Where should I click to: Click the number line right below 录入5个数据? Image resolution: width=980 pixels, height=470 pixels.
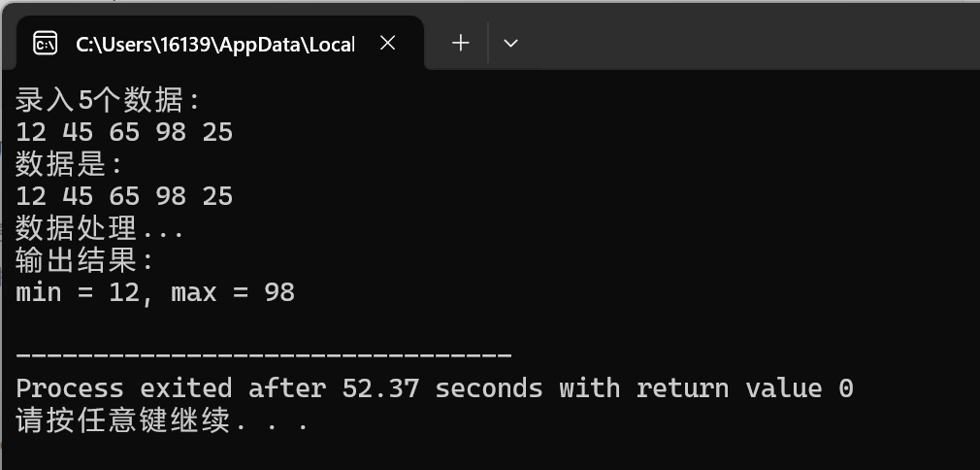tap(124, 133)
